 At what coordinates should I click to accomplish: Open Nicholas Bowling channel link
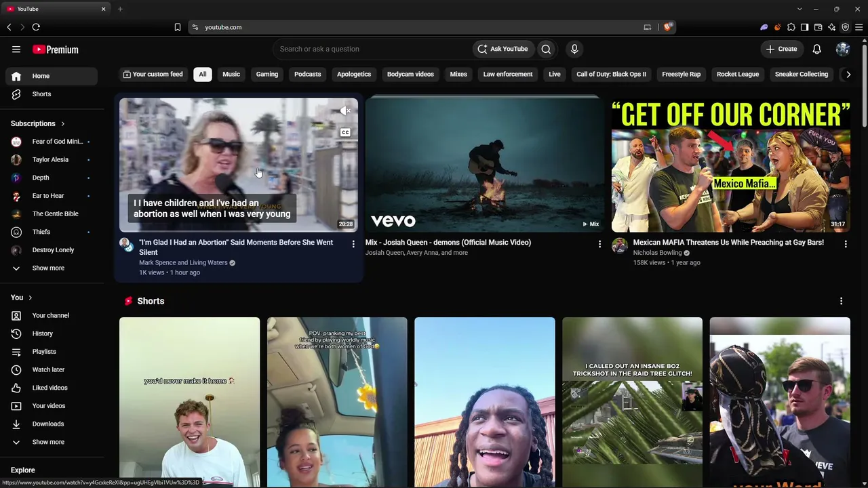pyautogui.click(x=657, y=253)
